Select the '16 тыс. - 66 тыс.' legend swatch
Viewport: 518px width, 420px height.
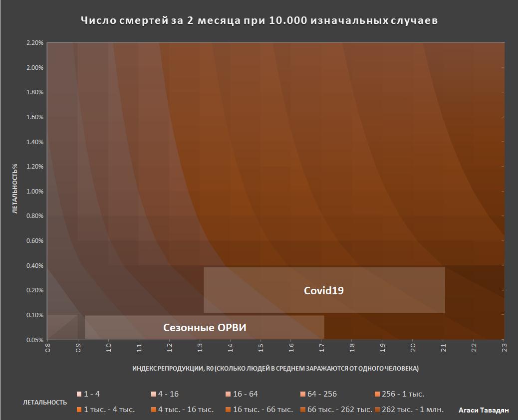pyautogui.click(x=228, y=410)
